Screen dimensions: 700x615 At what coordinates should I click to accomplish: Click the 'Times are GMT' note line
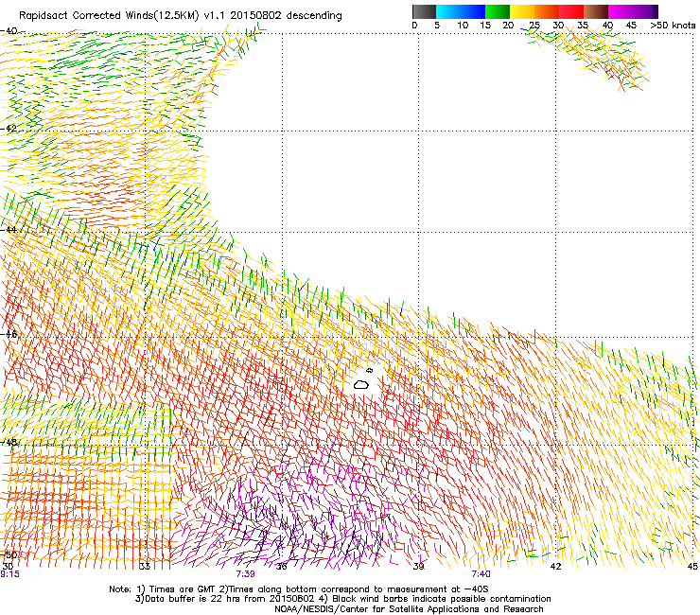[299, 589]
